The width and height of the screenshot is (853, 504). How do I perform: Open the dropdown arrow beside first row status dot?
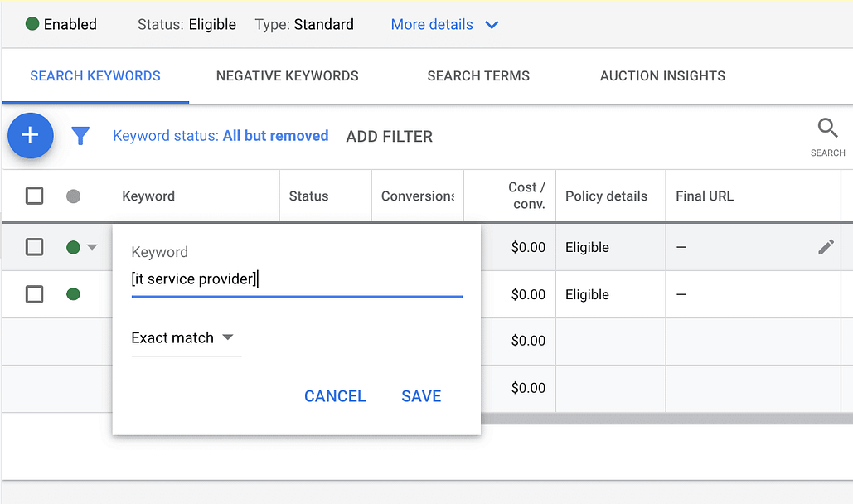pos(90,246)
